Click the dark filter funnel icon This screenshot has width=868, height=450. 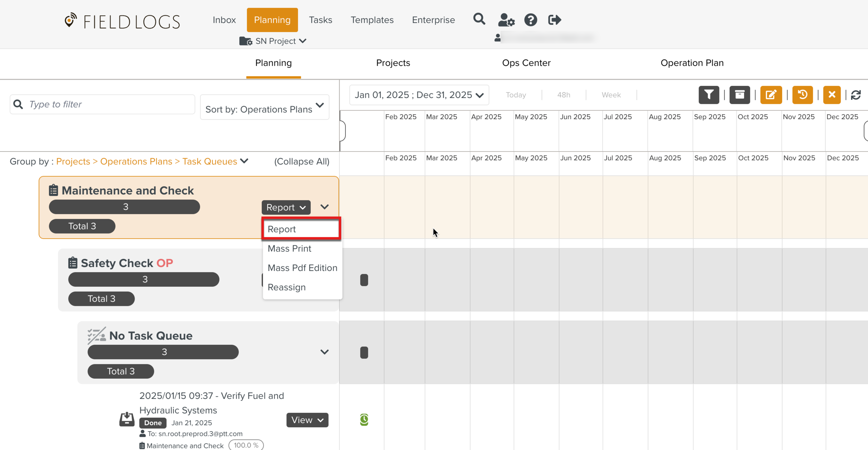click(709, 95)
